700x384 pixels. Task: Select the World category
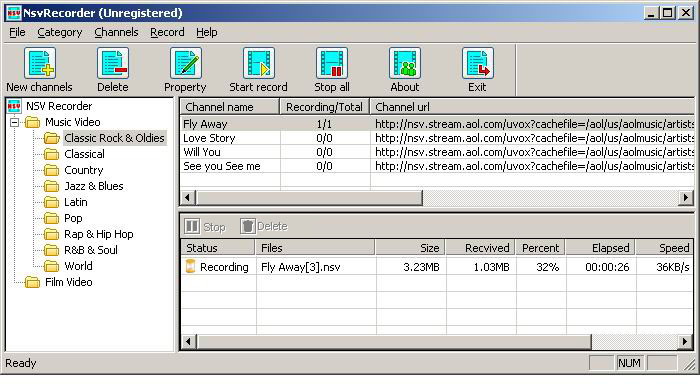79,266
